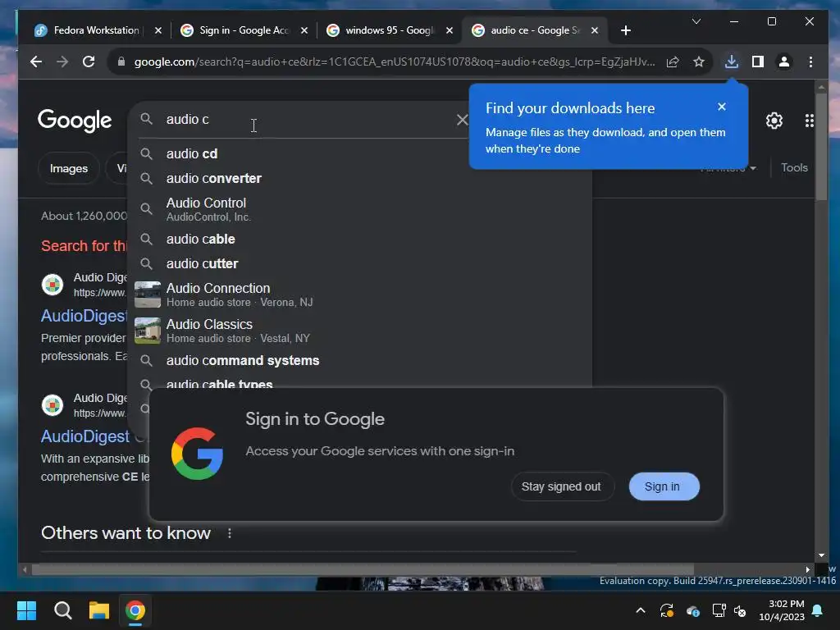Click the vertical scrollbar thumb
The height and width of the screenshot is (630, 840).
click(x=821, y=145)
